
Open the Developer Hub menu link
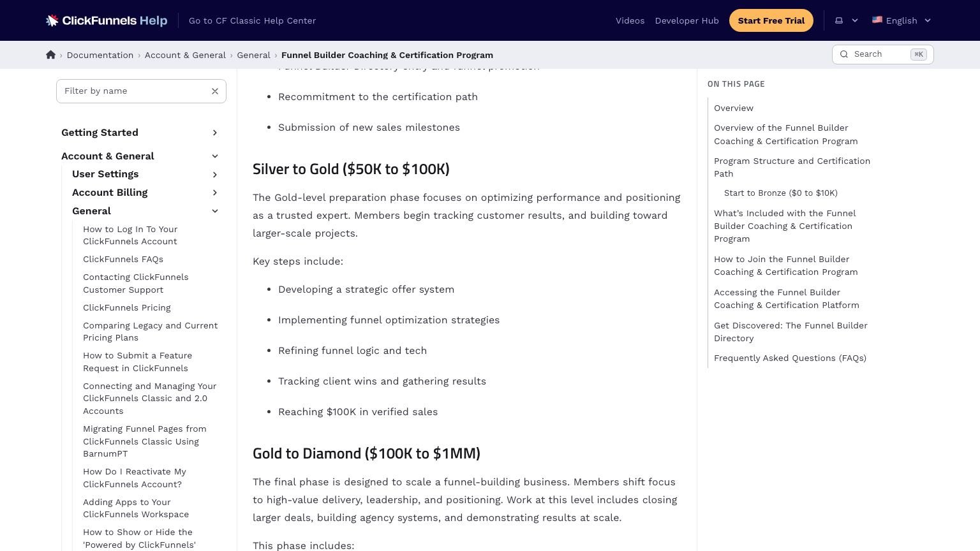(x=687, y=20)
